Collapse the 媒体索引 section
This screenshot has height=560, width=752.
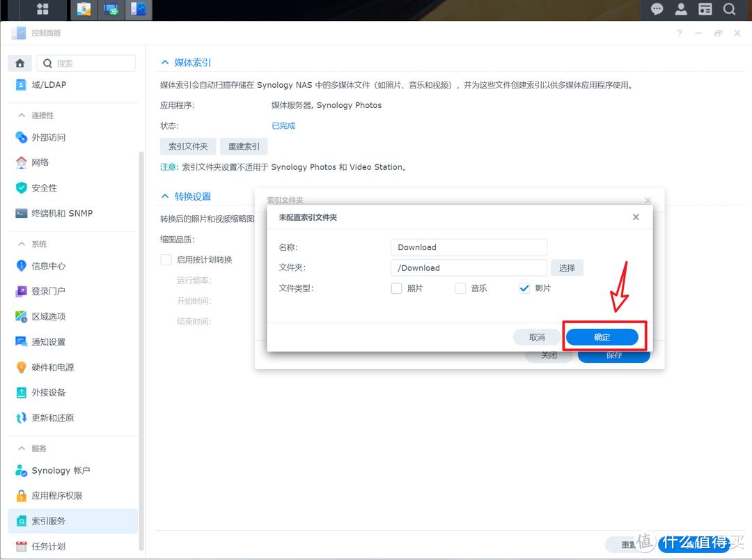tap(165, 63)
